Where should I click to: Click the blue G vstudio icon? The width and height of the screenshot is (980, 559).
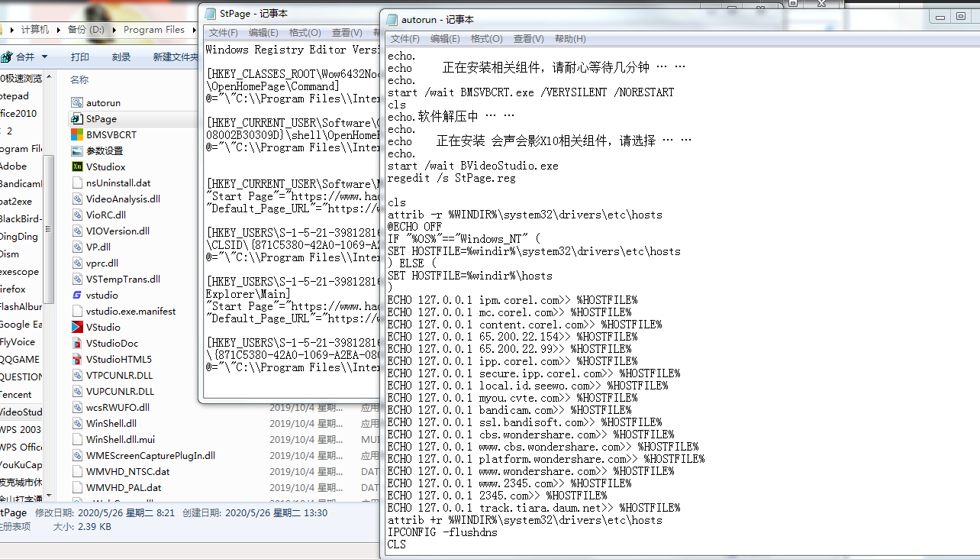point(77,295)
